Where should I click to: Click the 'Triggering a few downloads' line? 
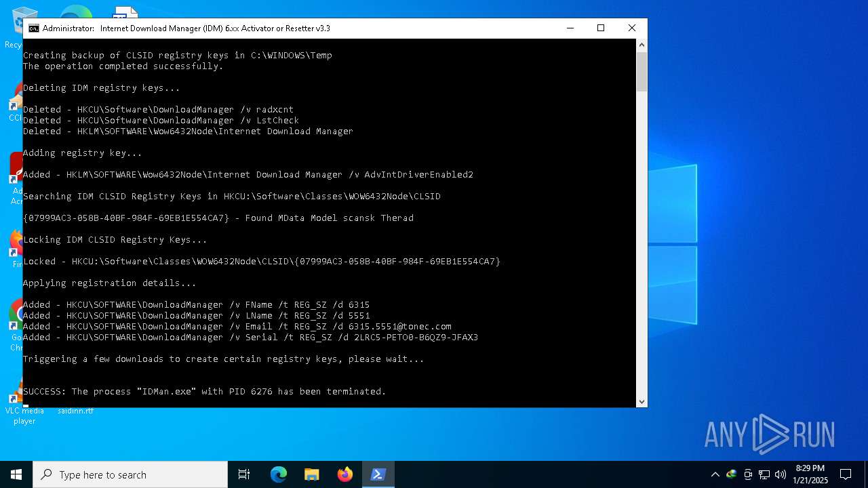(224, 359)
